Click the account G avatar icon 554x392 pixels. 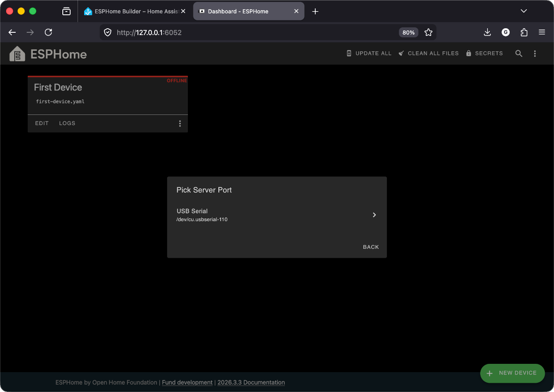[506, 32]
